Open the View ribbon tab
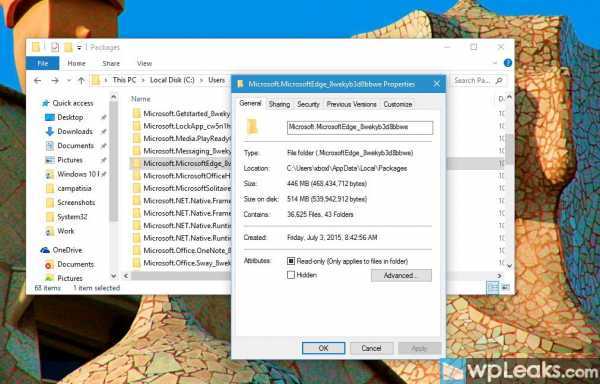The height and width of the screenshot is (384, 600). [x=144, y=63]
